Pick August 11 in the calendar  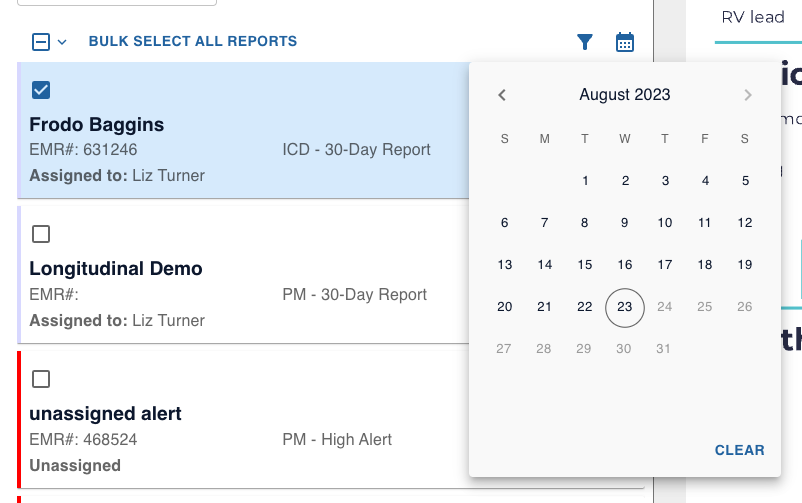(x=705, y=223)
